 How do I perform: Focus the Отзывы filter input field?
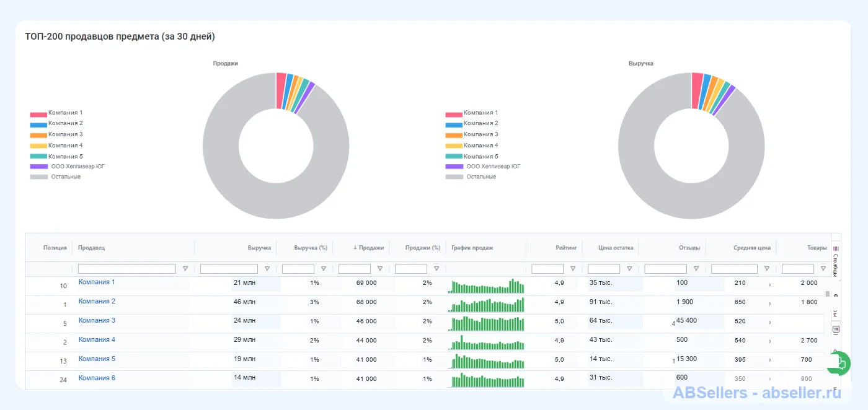[x=665, y=269]
